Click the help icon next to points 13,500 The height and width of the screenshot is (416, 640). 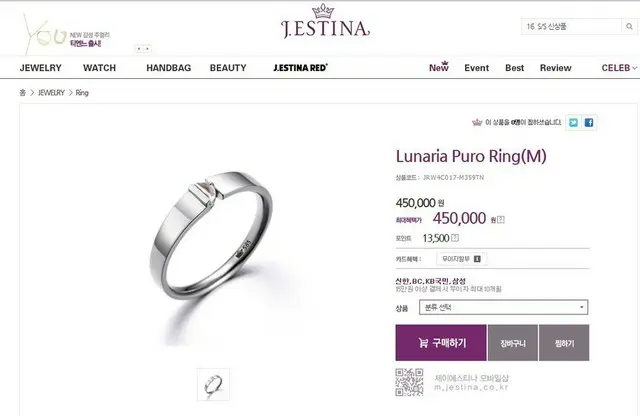point(455,238)
